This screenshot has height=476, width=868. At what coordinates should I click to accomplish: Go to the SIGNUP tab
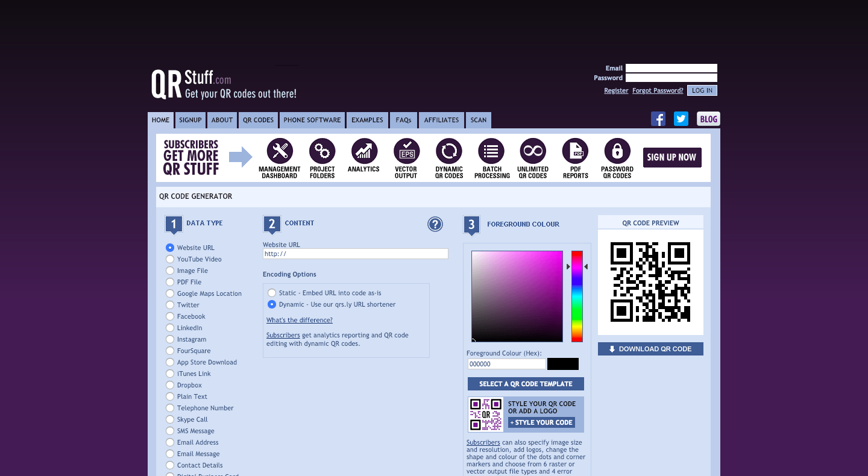point(190,120)
